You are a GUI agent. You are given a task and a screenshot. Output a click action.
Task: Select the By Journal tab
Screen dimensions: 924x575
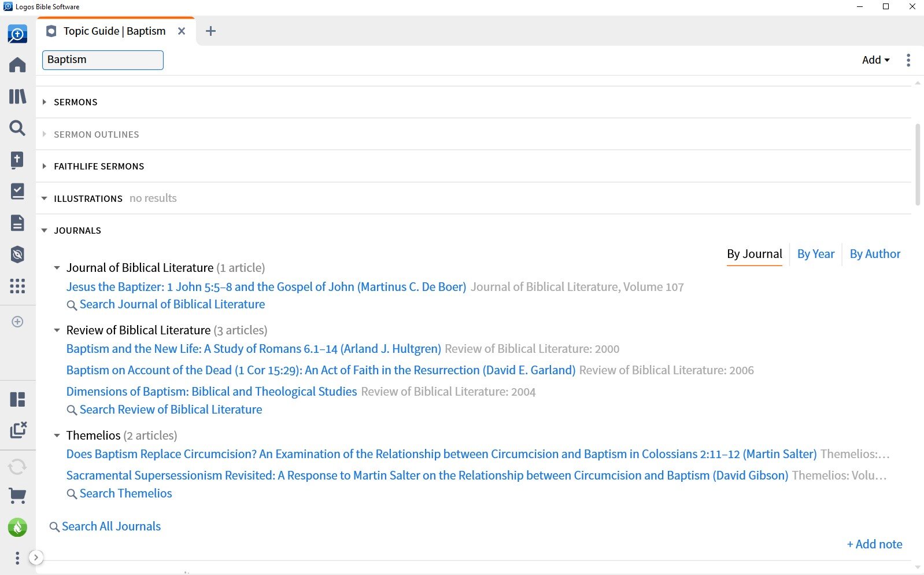(x=754, y=254)
